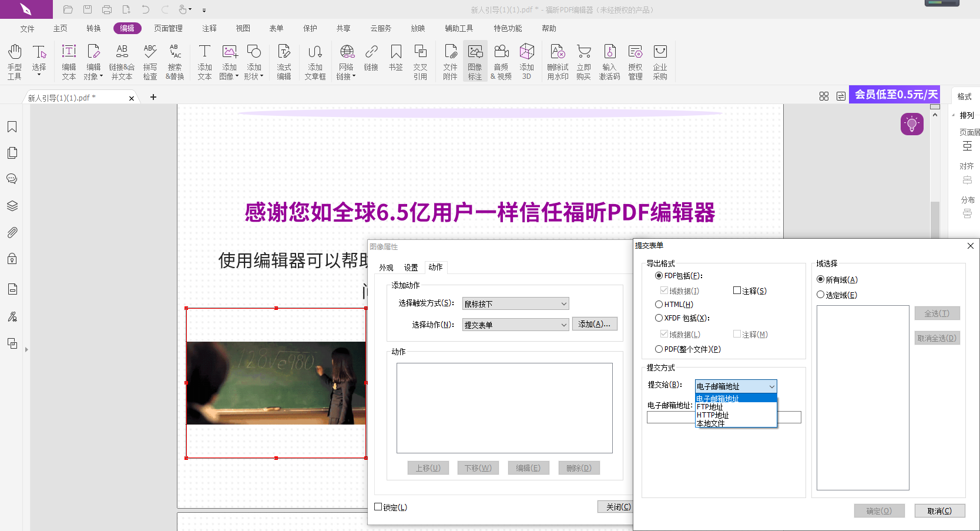
Task: Click the 添加(A) button to add an action
Action: pos(594,324)
